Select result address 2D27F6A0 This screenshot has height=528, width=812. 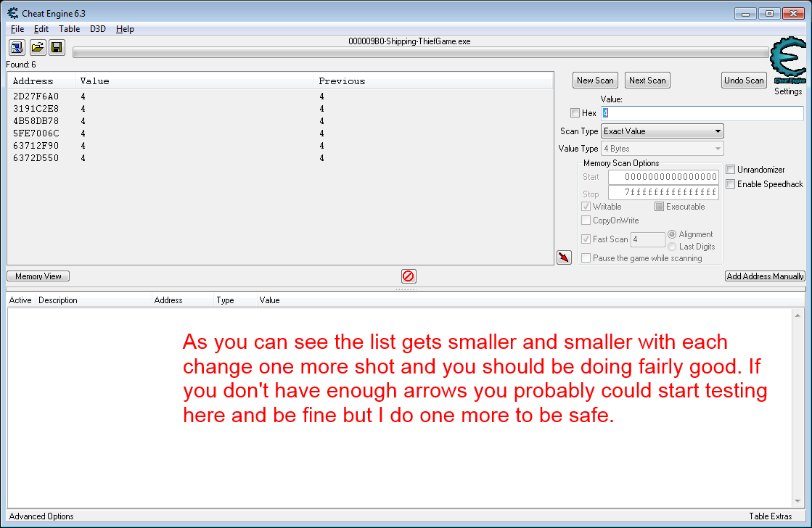click(x=36, y=96)
